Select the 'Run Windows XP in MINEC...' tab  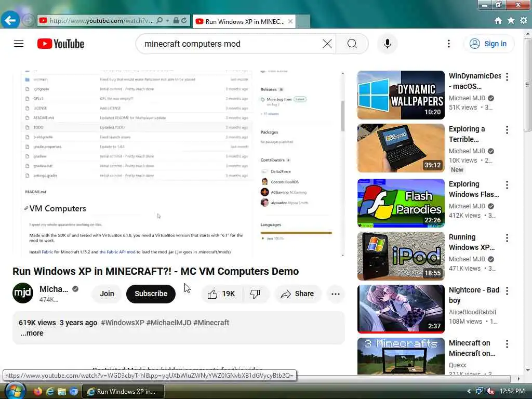(x=244, y=21)
